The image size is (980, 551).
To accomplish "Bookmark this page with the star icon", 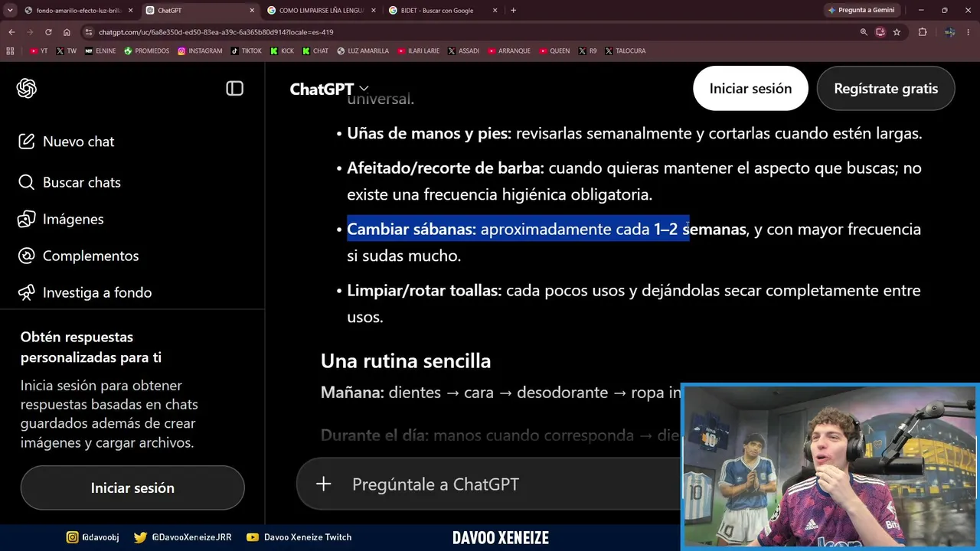I will coord(897,32).
